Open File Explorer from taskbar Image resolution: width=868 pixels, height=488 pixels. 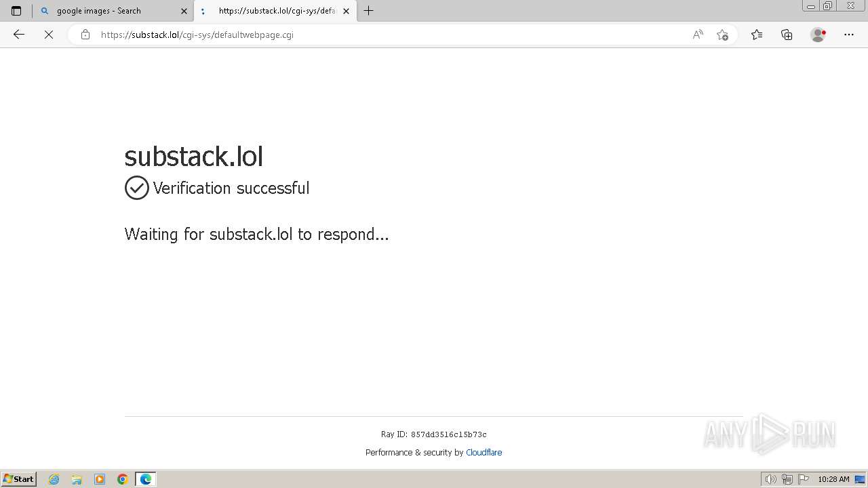(x=77, y=479)
